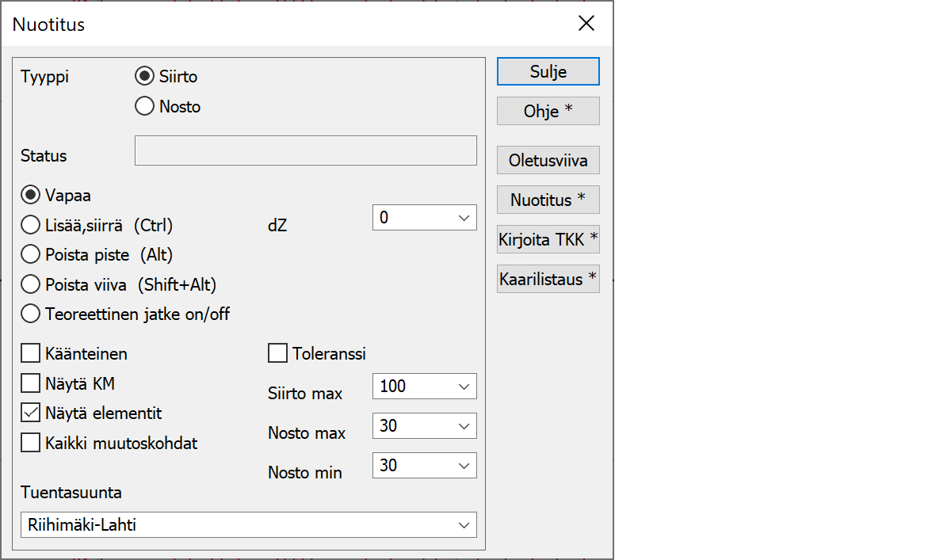Viewport: 951px width, 560px height.
Task: Tick the Näytä KM checkbox
Action: tap(31, 383)
